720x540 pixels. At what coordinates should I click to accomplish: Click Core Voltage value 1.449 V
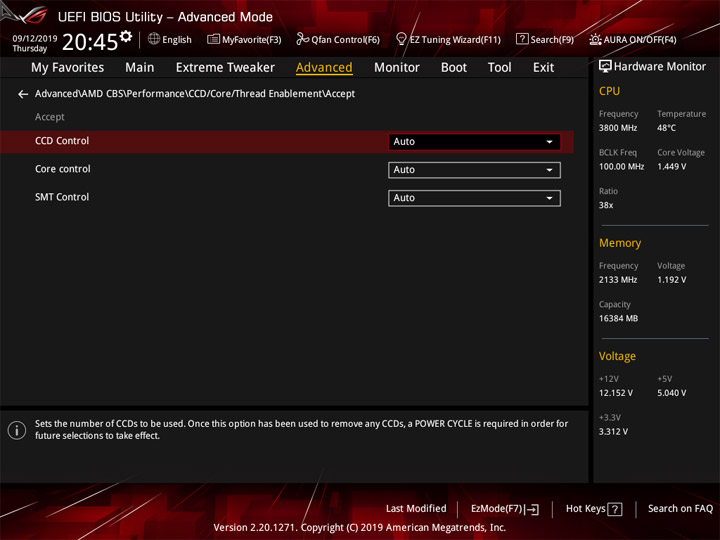click(671, 167)
